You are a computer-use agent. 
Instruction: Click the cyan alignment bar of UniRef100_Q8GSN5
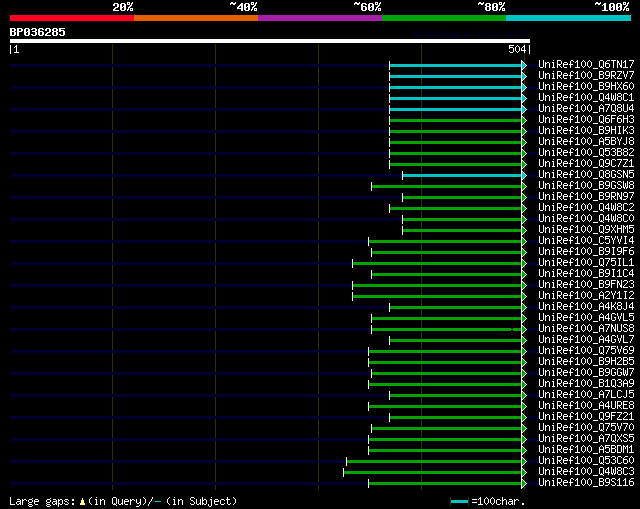(462, 176)
